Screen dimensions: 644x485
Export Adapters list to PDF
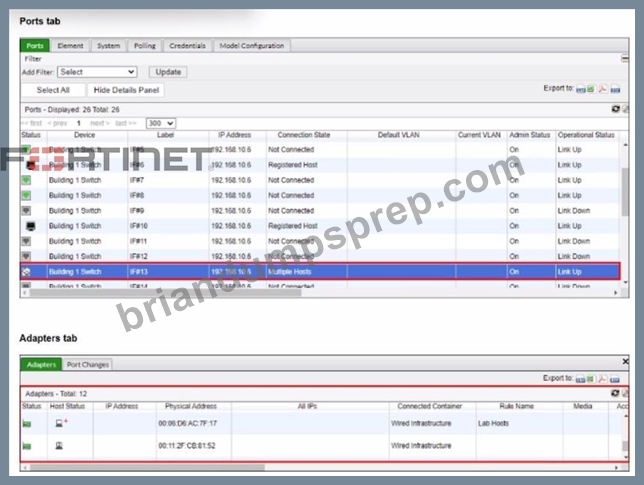[x=602, y=379]
